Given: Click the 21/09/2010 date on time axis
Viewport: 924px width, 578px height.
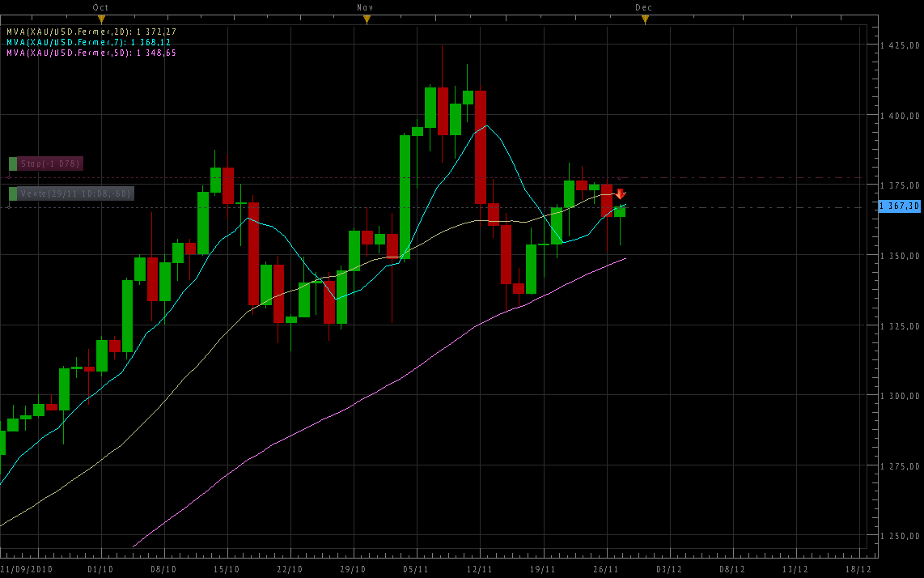Looking at the screenshot, I should (x=26, y=569).
